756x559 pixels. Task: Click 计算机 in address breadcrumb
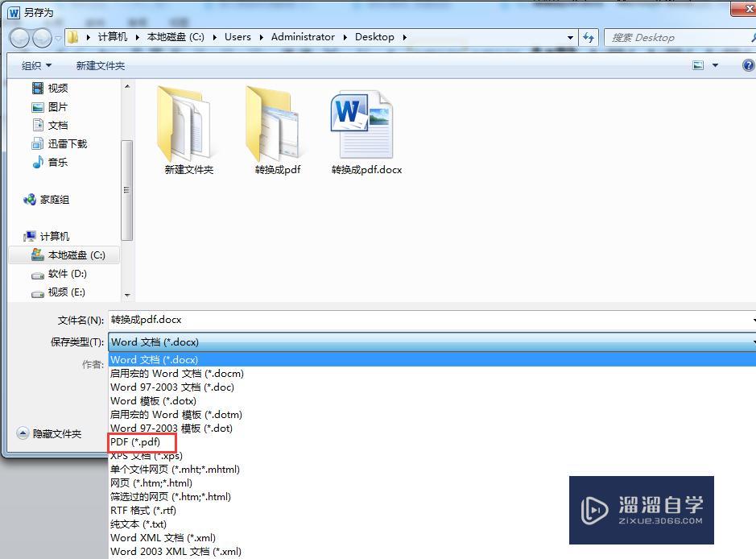113,37
